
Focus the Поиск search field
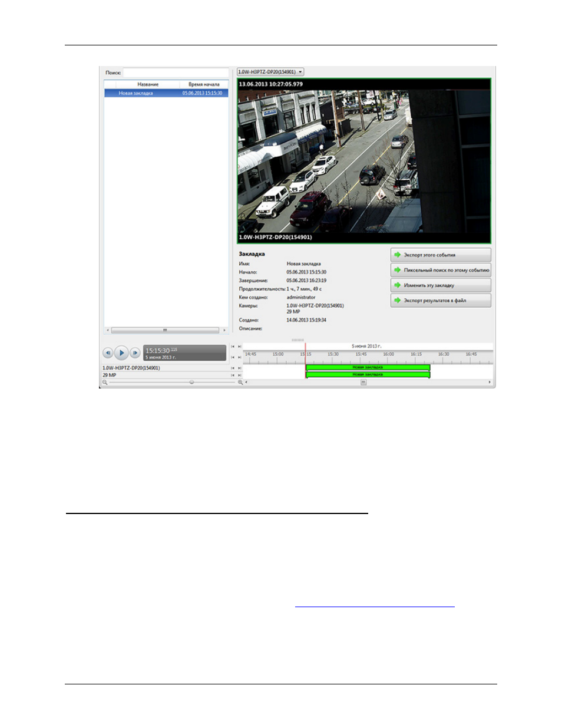tap(176, 73)
